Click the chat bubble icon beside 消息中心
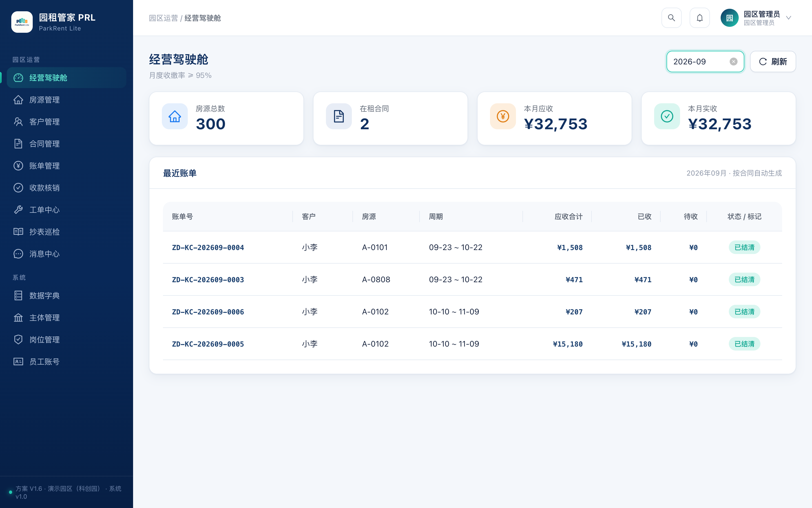Viewport: 812px width, 508px height. click(18, 254)
